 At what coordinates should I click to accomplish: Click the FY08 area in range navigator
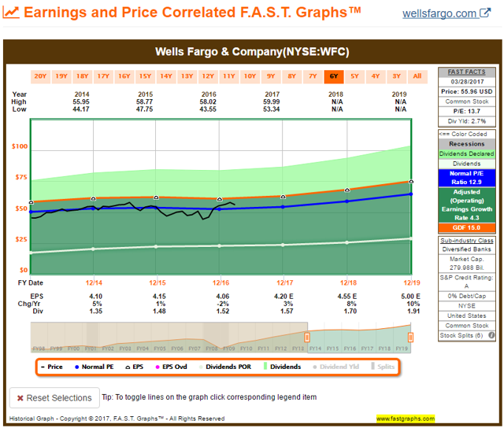coord(212,338)
